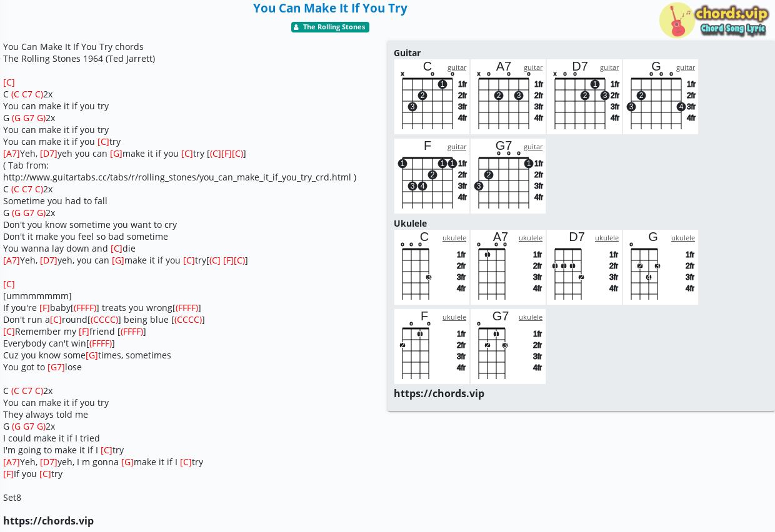The height and width of the screenshot is (532, 775).
Task: Click the line 'Don't it make you feel so bad sometime'
Action: (x=86, y=237)
